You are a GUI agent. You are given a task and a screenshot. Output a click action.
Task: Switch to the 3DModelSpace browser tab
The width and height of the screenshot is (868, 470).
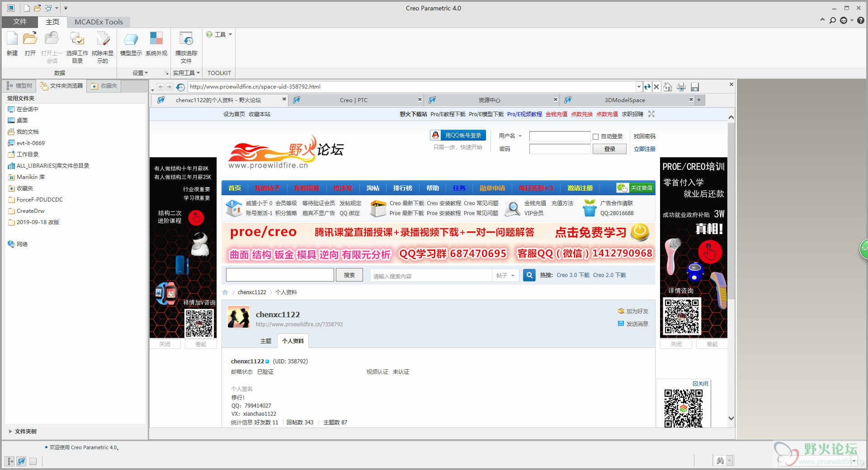625,100
